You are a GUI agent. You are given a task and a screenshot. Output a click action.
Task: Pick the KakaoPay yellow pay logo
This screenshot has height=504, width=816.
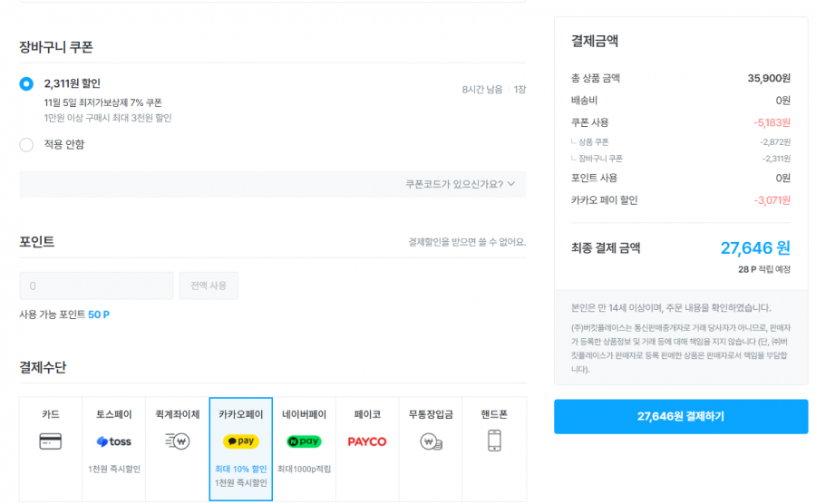(x=241, y=441)
